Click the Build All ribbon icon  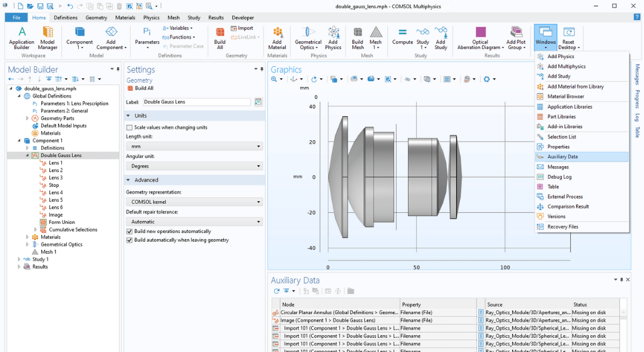[x=220, y=37]
